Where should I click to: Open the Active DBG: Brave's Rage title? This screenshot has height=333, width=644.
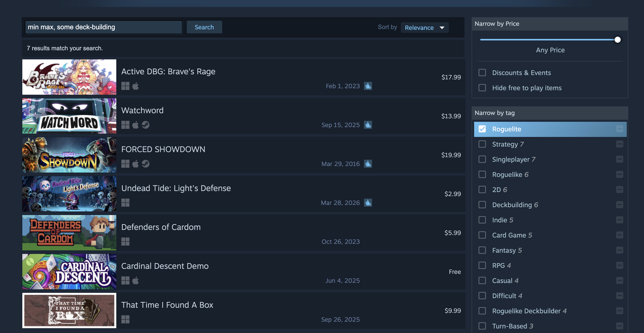click(168, 71)
